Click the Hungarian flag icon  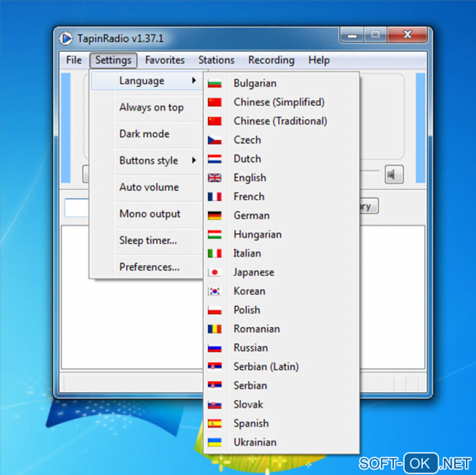(x=215, y=234)
